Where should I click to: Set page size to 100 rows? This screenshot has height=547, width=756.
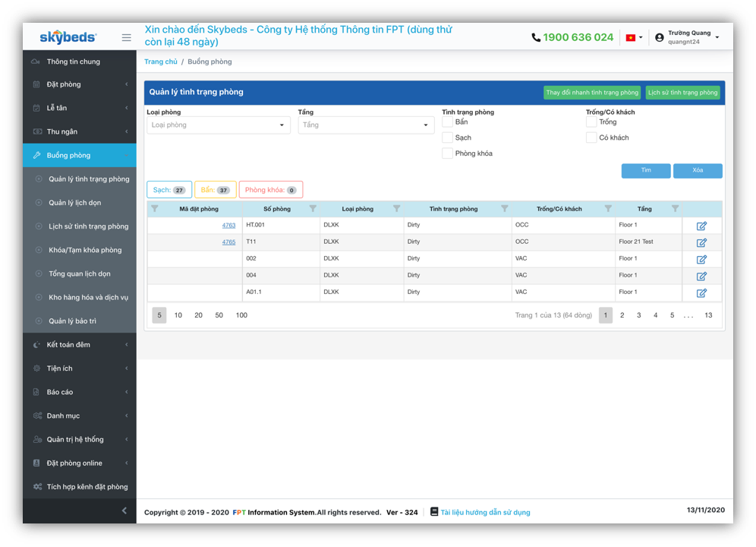[241, 315]
